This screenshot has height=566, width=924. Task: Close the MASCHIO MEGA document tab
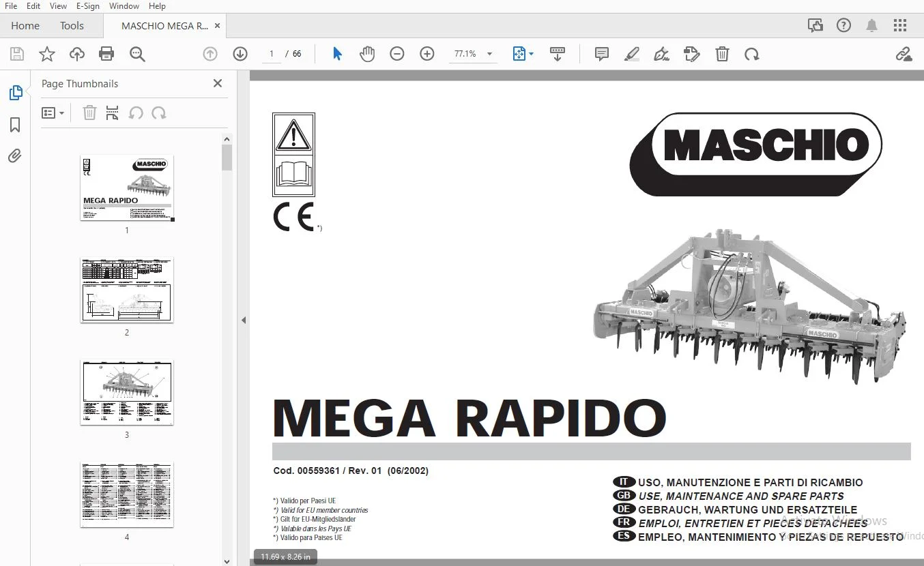(217, 26)
